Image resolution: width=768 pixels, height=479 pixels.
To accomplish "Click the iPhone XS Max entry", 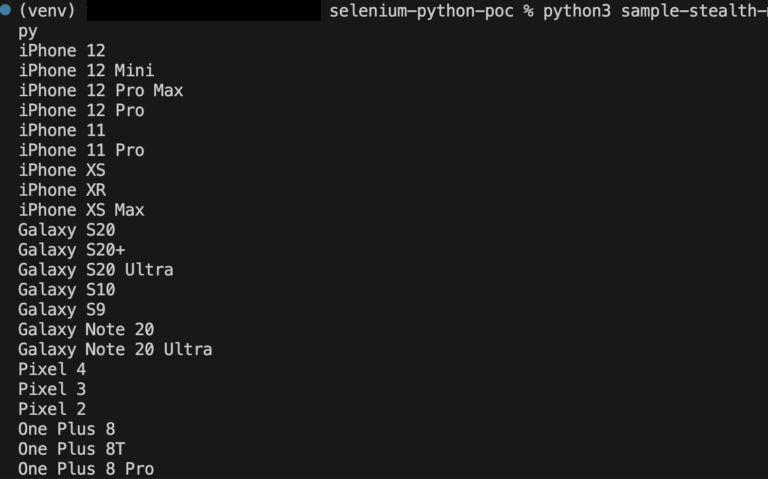I will (81, 210).
